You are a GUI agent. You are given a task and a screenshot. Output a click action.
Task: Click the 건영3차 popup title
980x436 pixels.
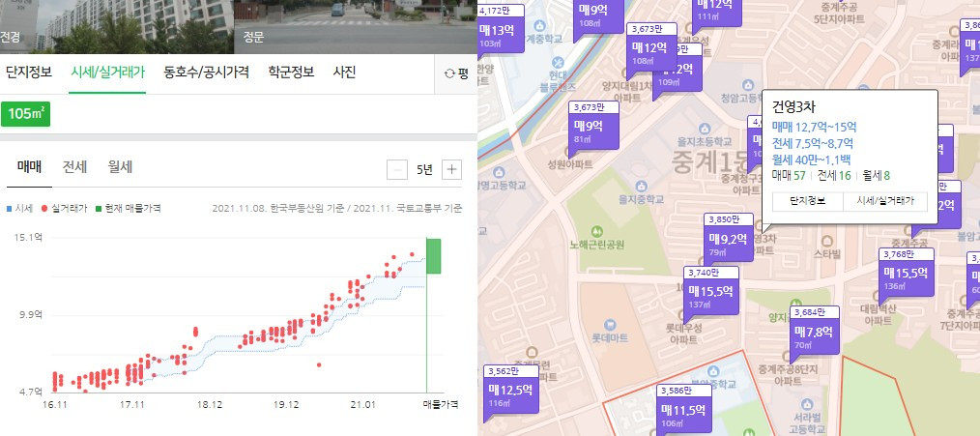tap(793, 108)
